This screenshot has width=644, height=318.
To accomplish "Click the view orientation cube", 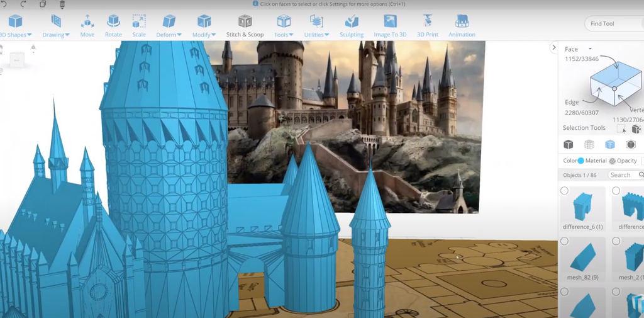I will click(x=17, y=60).
